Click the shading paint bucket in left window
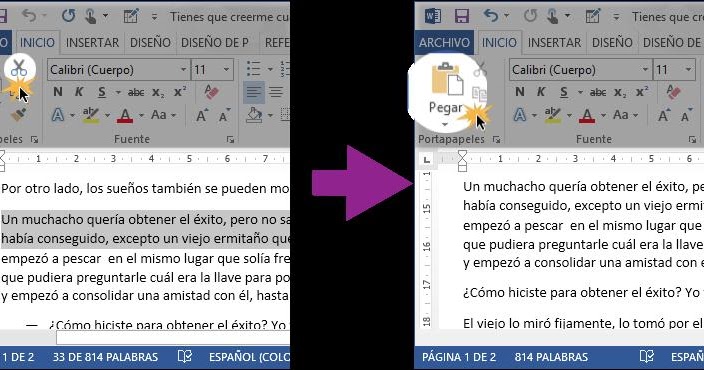Viewport: 704px width, 370px height. click(x=254, y=115)
